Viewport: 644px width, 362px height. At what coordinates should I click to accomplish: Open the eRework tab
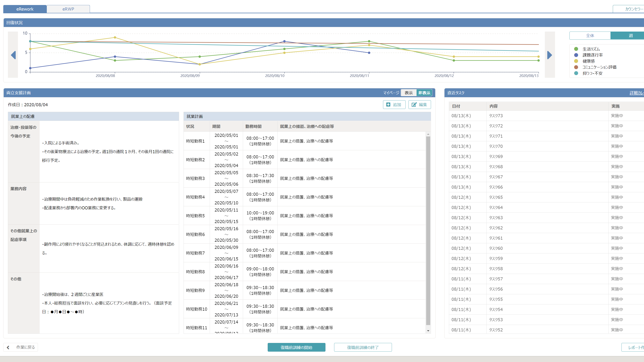click(25, 9)
